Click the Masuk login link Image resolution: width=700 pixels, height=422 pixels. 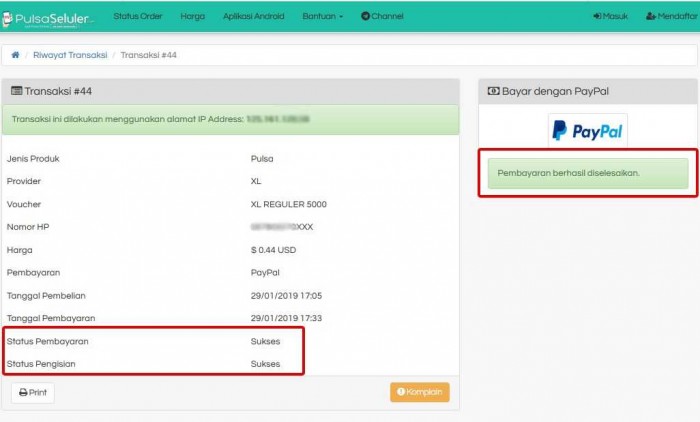[x=610, y=16]
